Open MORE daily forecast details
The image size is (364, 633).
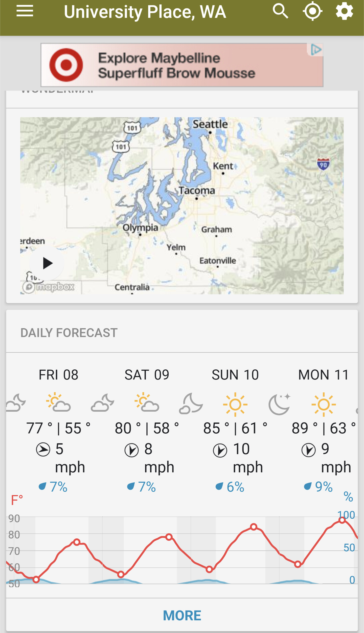(x=182, y=615)
